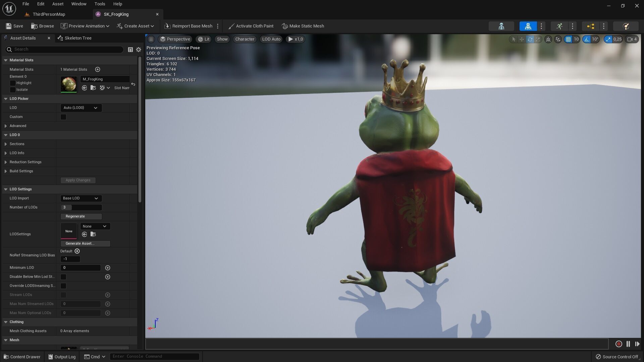Image resolution: width=644 pixels, height=362 pixels.
Task: Open the Tools menu
Action: coord(100,4)
